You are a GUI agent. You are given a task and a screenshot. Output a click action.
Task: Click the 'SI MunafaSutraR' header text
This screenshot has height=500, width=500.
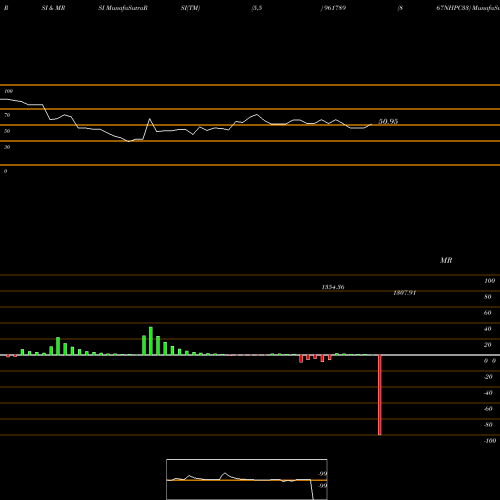coord(123,8)
